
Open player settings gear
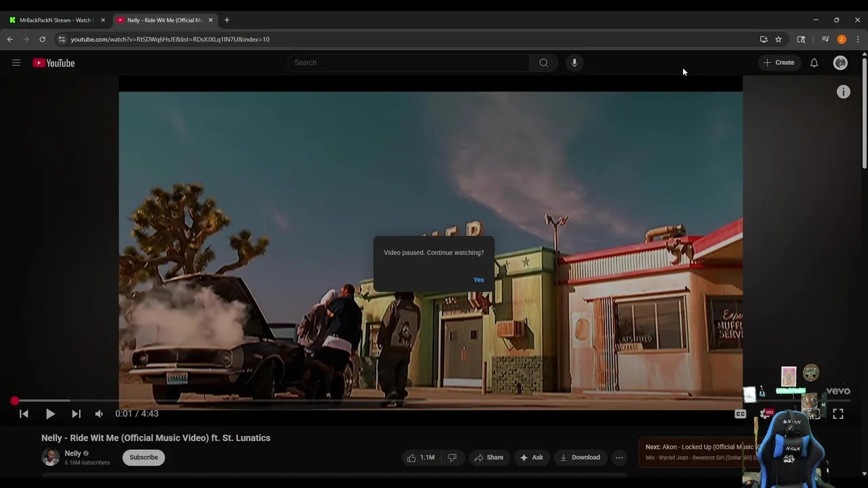(765, 413)
